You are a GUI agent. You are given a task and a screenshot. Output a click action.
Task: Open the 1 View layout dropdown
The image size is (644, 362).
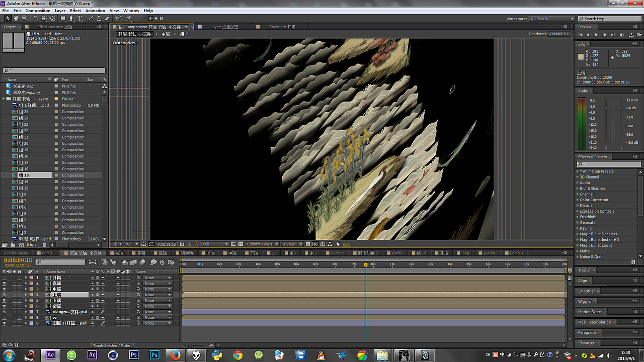pos(291,244)
